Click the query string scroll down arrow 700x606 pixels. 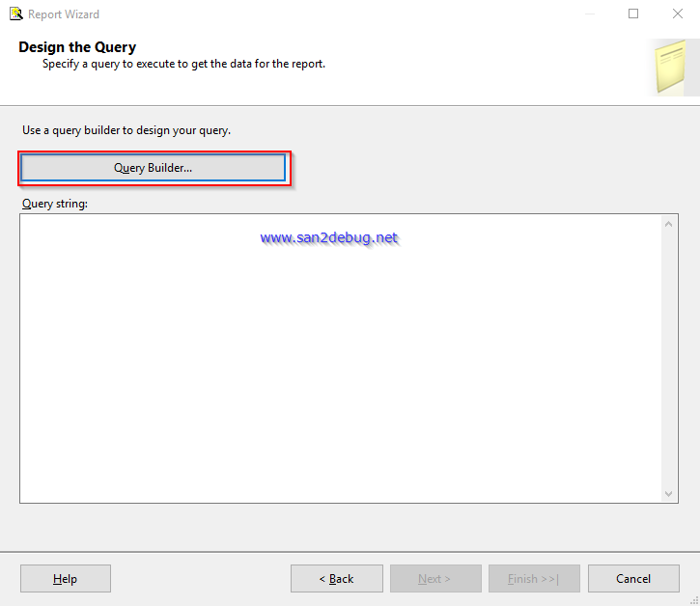668,493
